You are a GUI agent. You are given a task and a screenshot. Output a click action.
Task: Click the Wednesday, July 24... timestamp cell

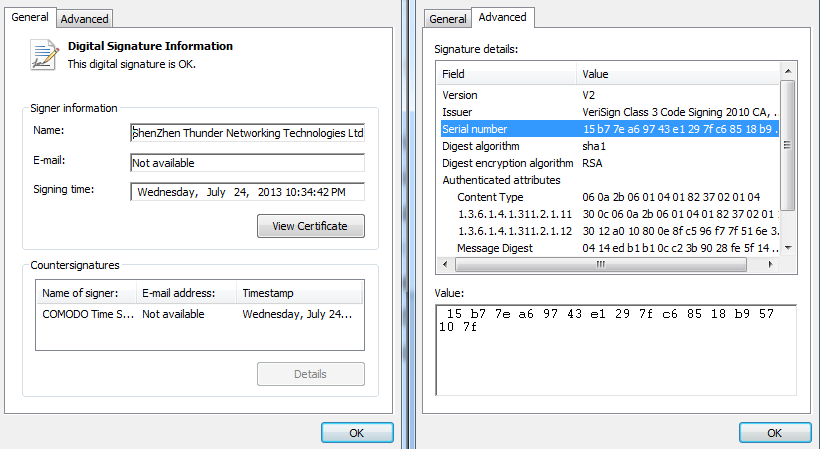tap(297, 314)
